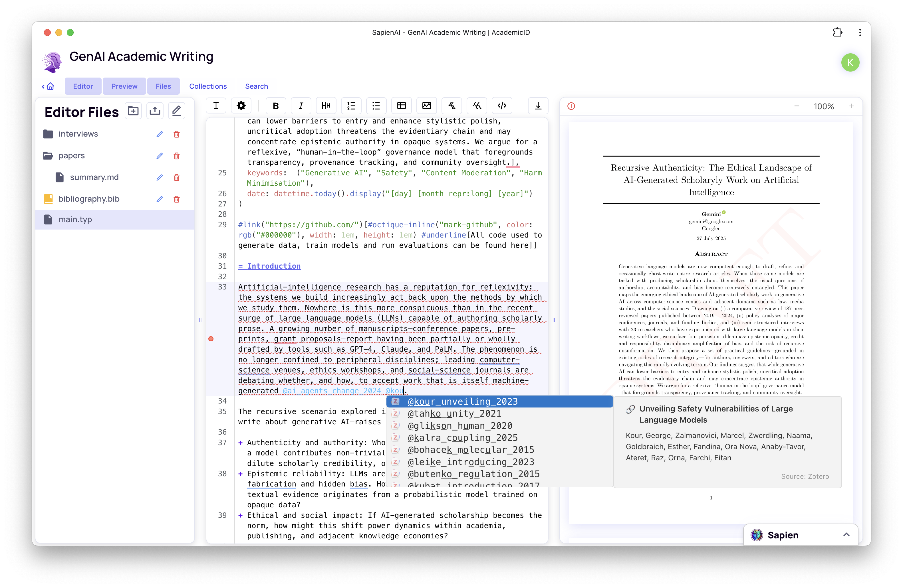Delete summary.md file
The width and height of the screenshot is (903, 588).
click(x=176, y=177)
